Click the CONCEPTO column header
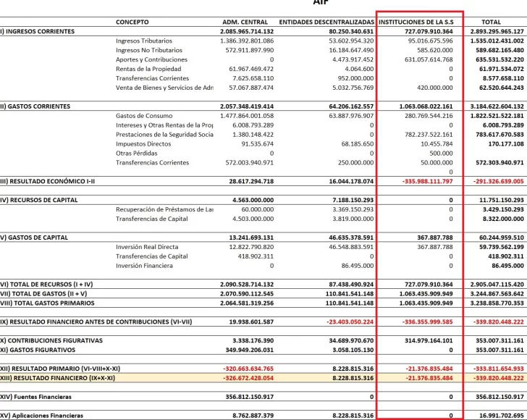 click(136, 22)
